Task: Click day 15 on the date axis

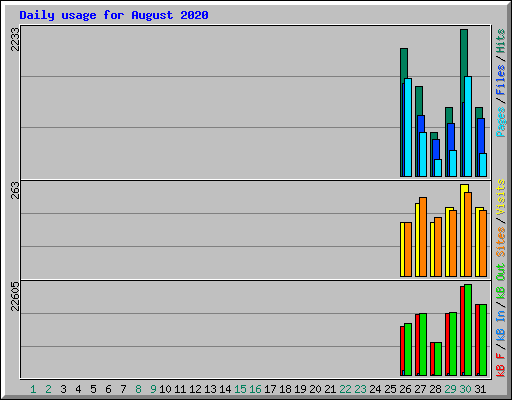Action: click(240, 389)
